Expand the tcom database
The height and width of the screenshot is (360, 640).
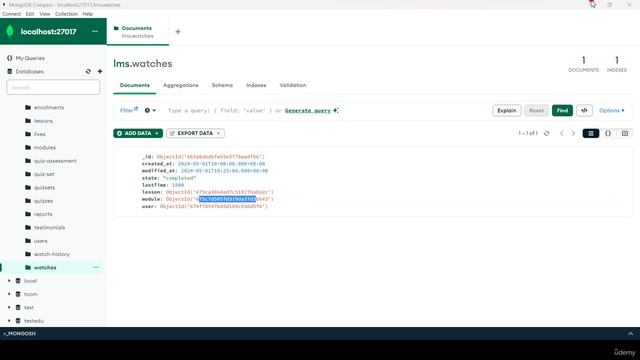pyautogui.click(x=9, y=294)
